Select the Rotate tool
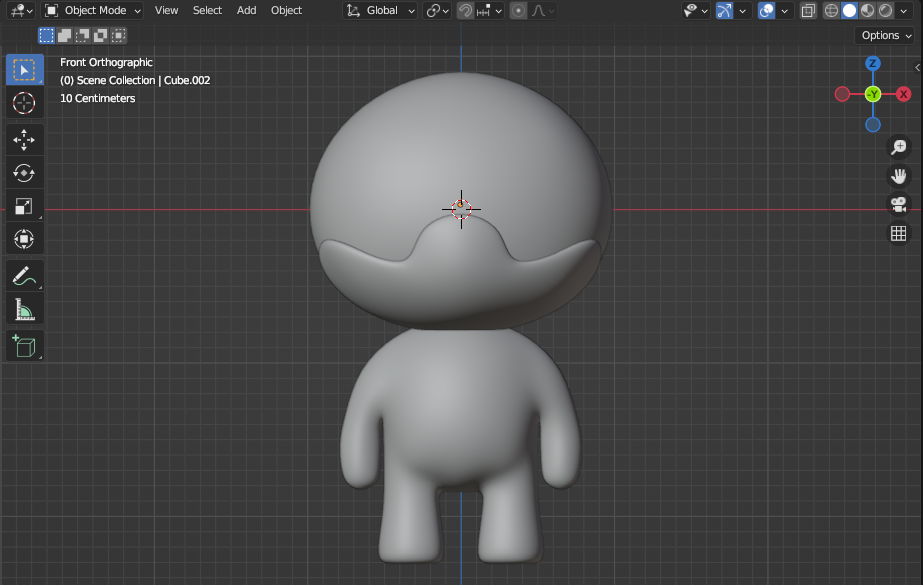Image resolution: width=923 pixels, height=585 pixels. tap(24, 173)
